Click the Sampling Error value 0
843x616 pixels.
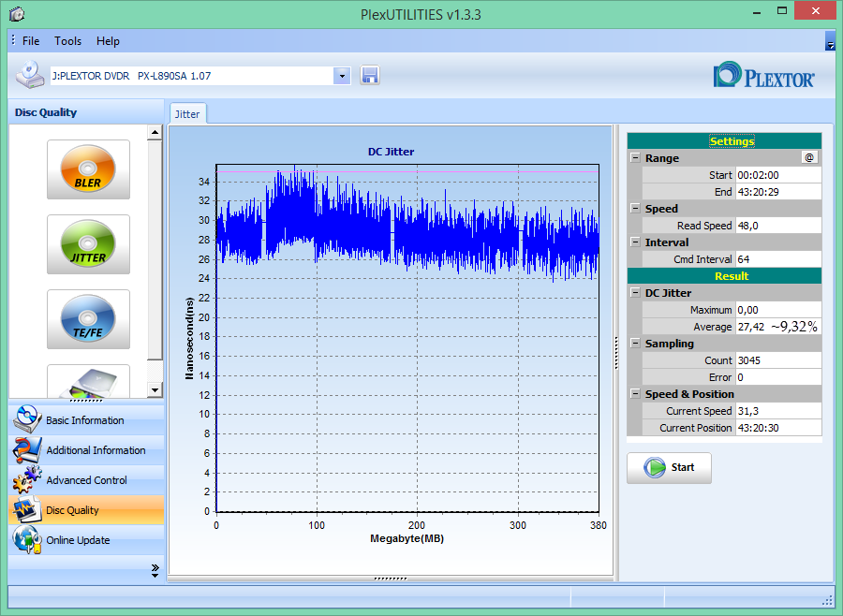[x=778, y=377]
